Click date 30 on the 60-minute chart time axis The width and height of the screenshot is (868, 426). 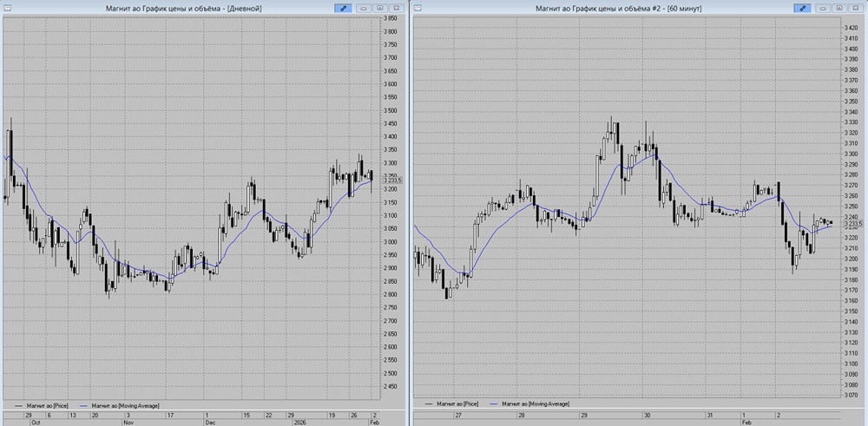(x=648, y=415)
